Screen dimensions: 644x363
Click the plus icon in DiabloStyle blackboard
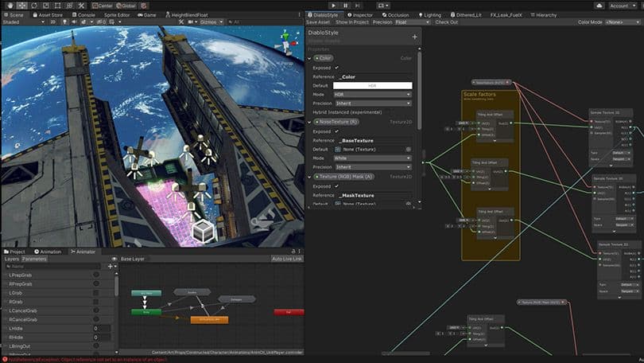pos(414,37)
